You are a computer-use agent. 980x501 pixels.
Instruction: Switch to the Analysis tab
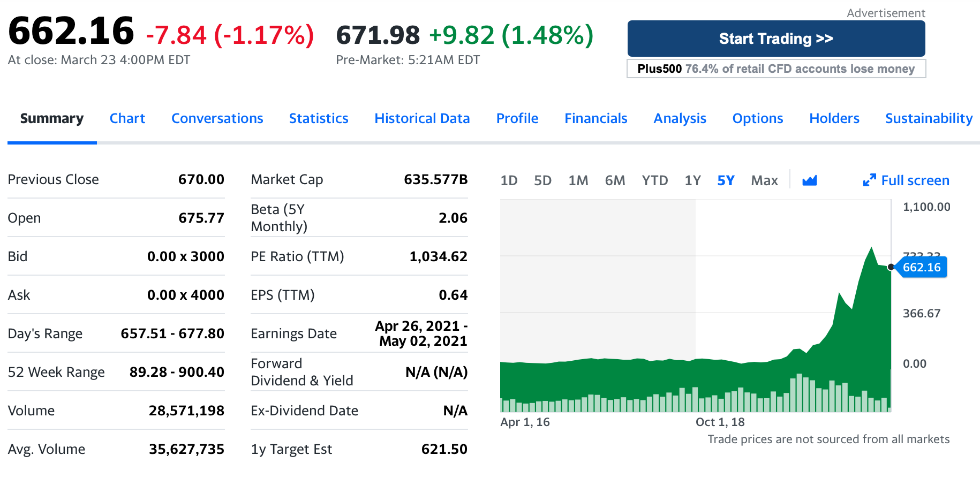point(680,118)
